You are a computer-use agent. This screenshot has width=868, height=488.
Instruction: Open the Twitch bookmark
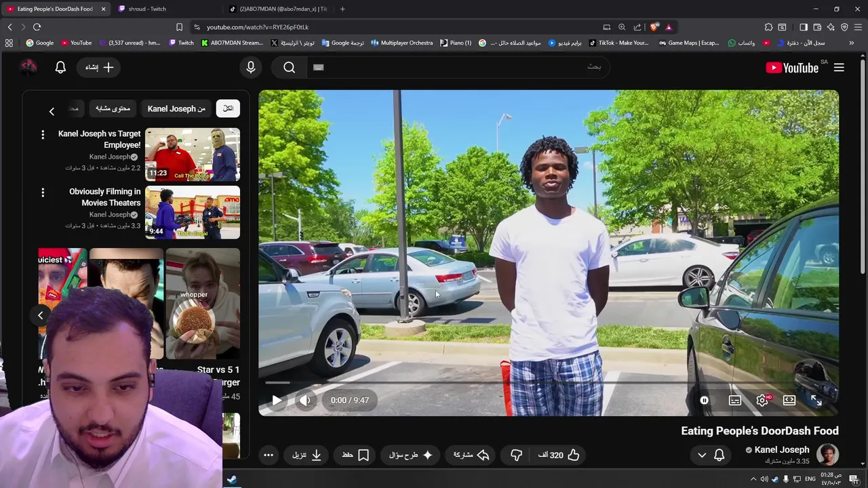[x=181, y=43]
